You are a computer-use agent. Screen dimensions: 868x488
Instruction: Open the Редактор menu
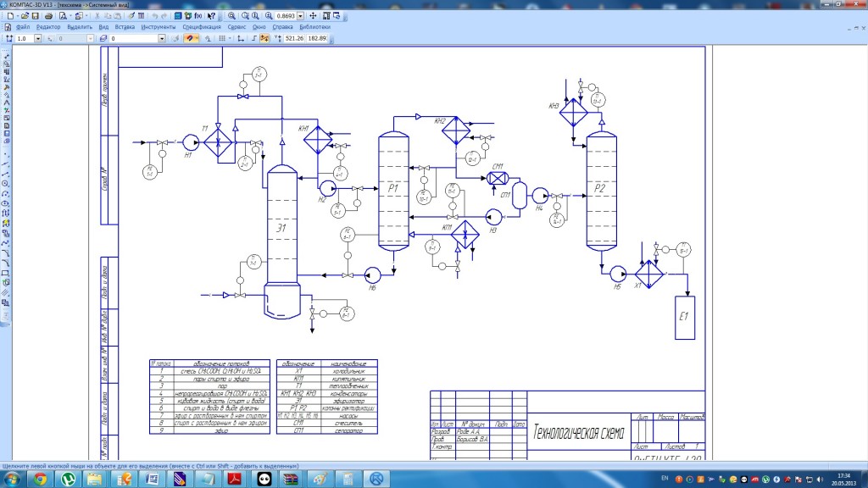pos(48,26)
